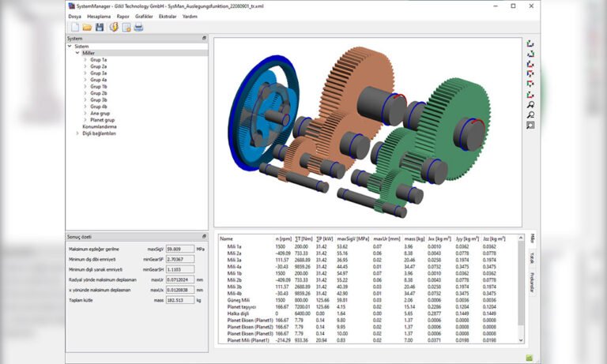
Task: Sort by the maxUr [mm] column header
Action: point(386,238)
